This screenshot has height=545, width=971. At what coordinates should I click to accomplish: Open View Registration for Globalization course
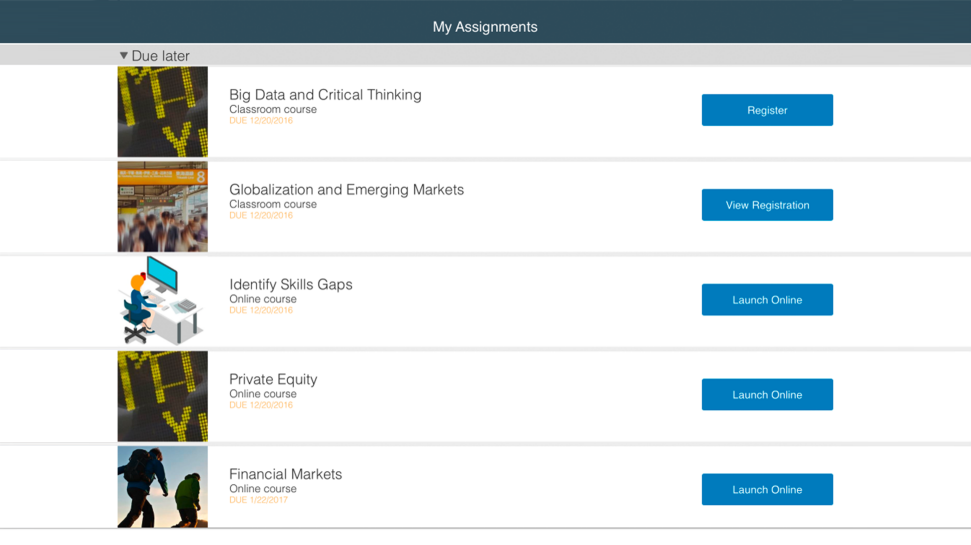pyautogui.click(x=767, y=205)
